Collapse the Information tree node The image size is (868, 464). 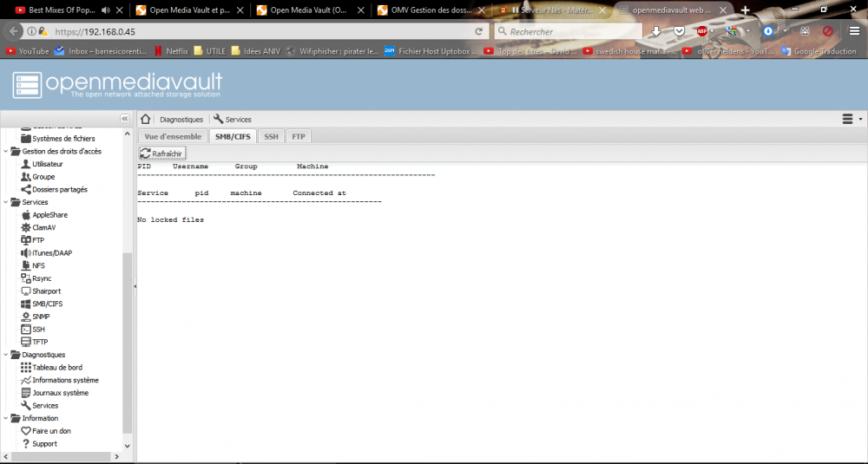pyautogui.click(x=5, y=418)
